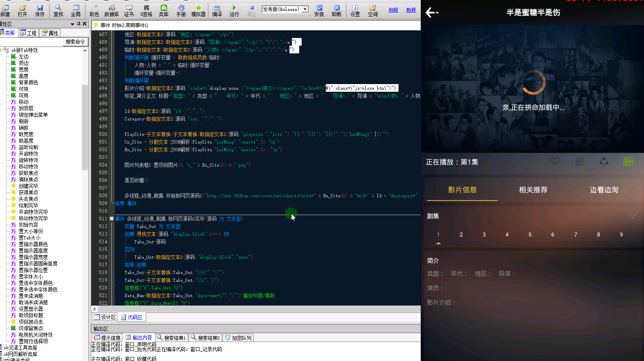Select the 开启特效 tree item
Viewport: 644px width, 361px height.
click(x=28, y=154)
